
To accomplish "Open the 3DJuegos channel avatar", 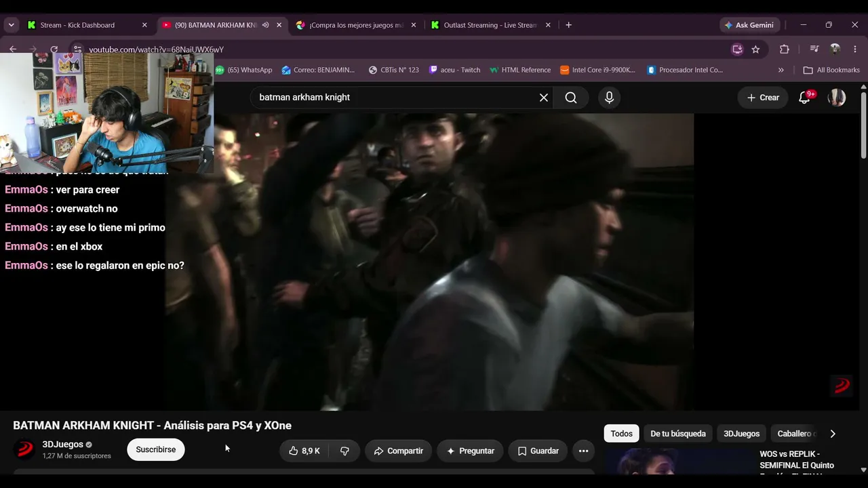I will tap(24, 449).
